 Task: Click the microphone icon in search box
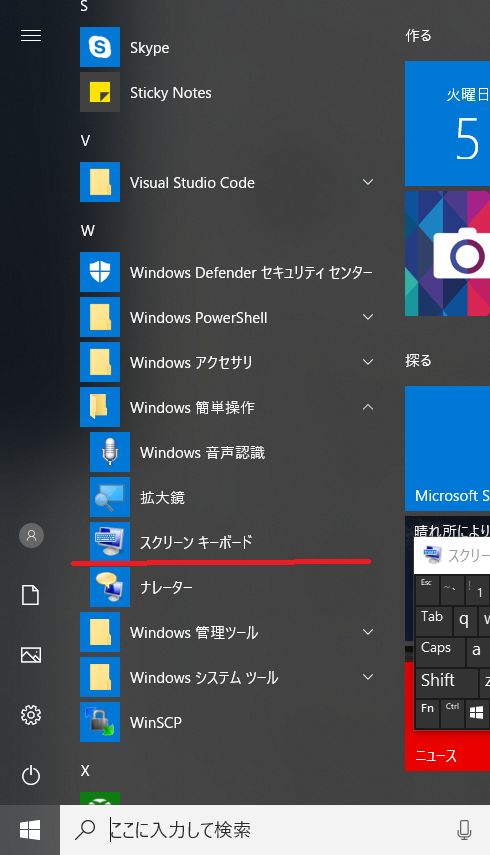coord(464,830)
